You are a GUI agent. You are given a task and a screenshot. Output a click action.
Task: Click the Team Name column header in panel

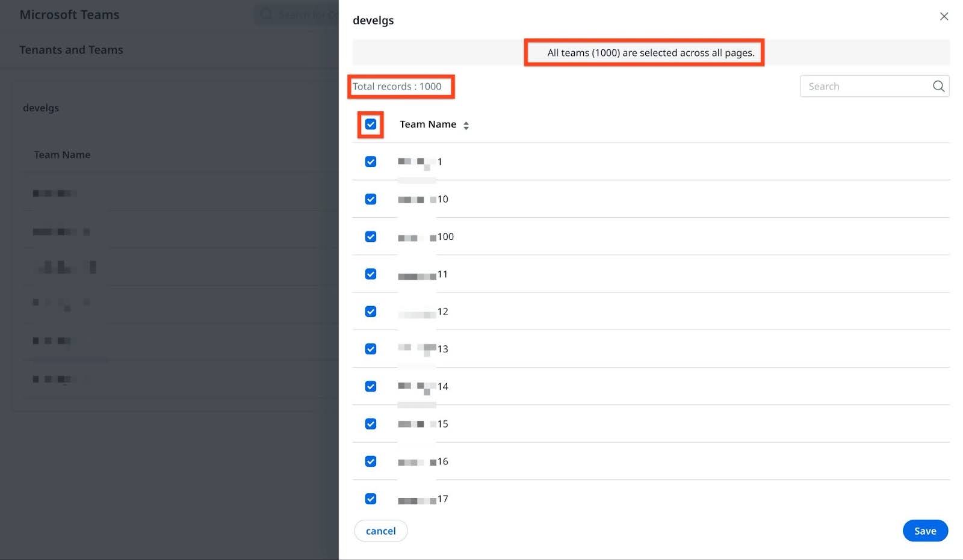pos(428,125)
